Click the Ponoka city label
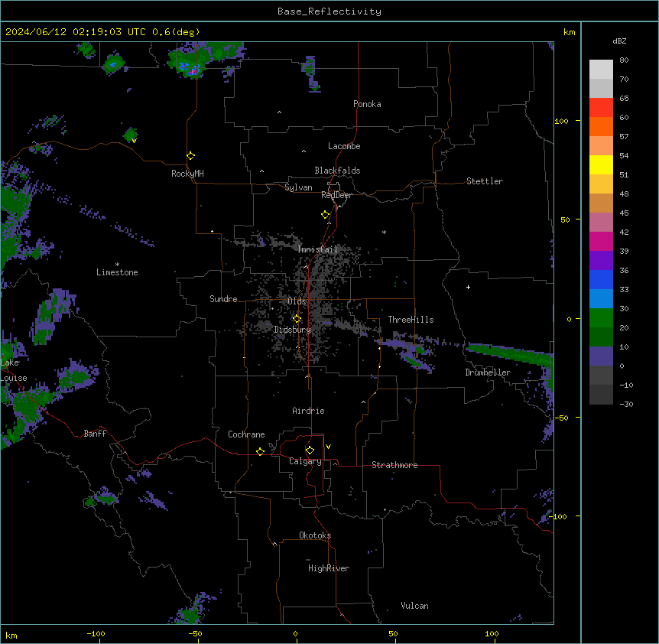The image size is (659, 644). 367,104
